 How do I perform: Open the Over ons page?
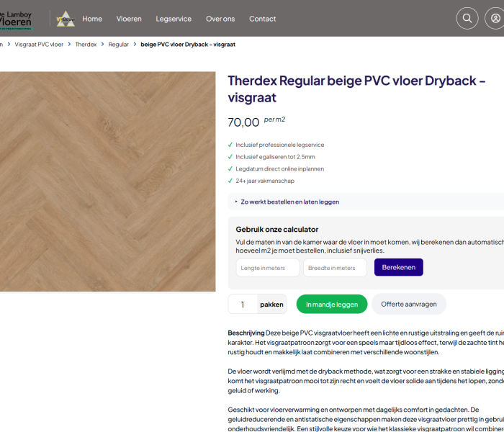220,19
